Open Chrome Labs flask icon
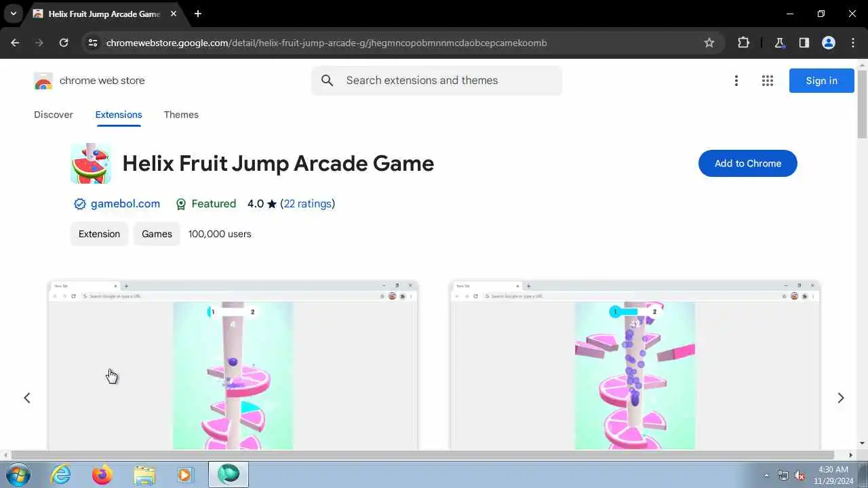 pos(779,43)
